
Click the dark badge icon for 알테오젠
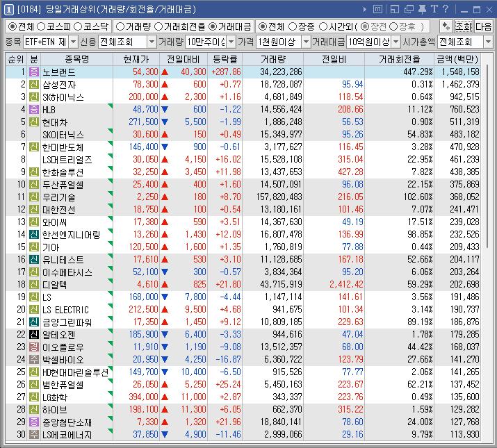[34, 334]
